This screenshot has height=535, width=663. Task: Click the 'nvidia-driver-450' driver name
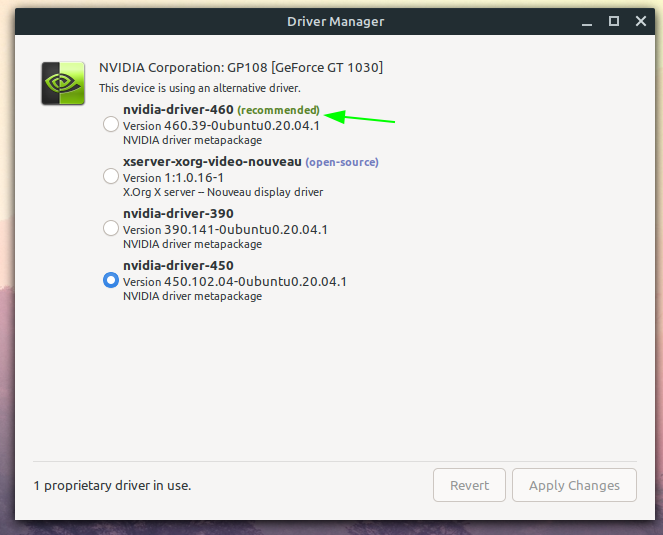(178, 266)
